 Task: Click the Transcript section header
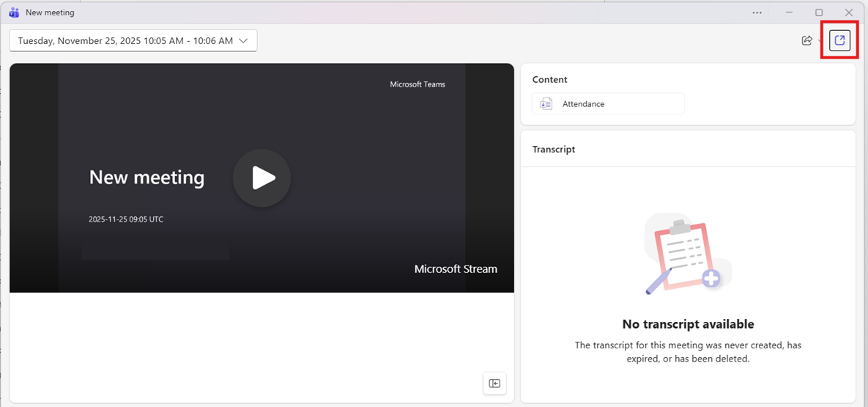554,149
